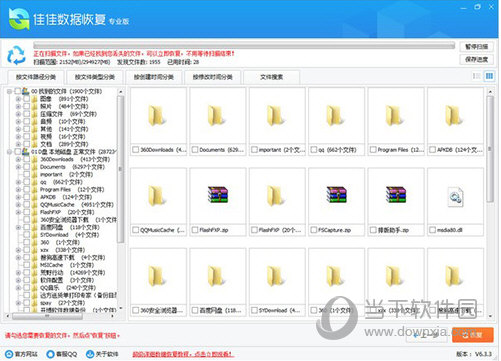Check the 视频 tree checkbox
The width and height of the screenshot is (501, 361).
[26, 137]
